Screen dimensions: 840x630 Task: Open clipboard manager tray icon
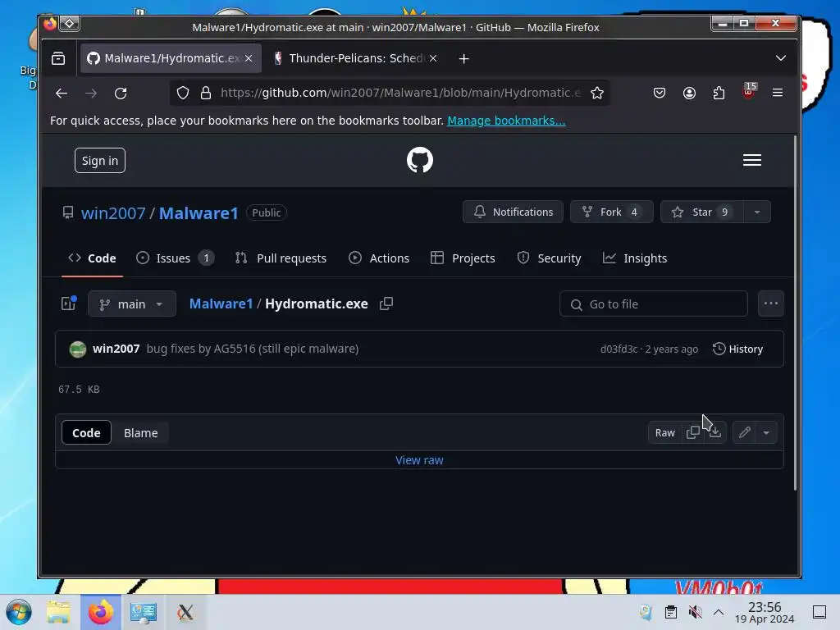pos(671,612)
